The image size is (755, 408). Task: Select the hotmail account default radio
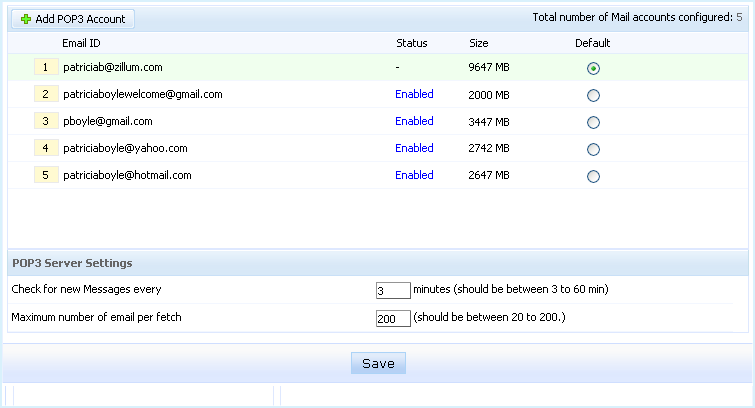[x=594, y=176]
